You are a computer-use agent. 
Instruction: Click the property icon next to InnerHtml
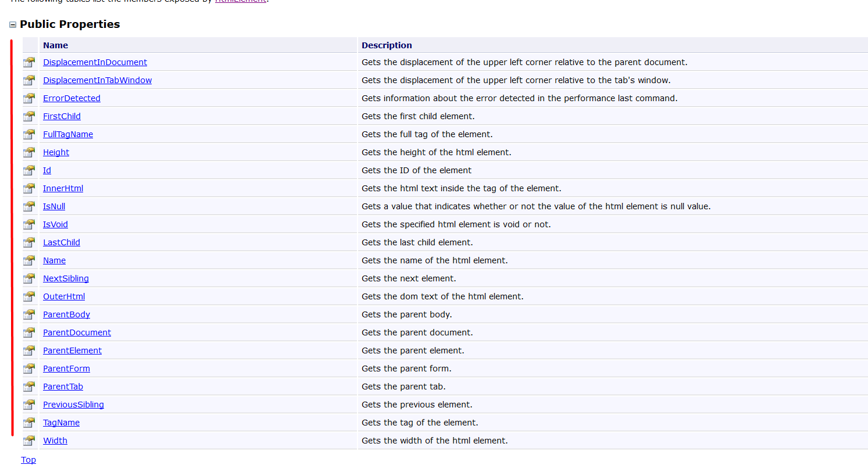tap(29, 188)
